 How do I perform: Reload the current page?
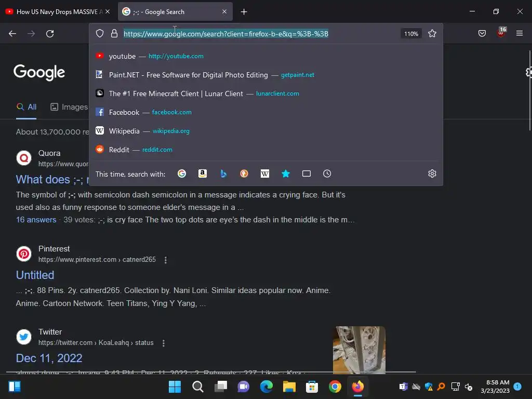click(50, 34)
